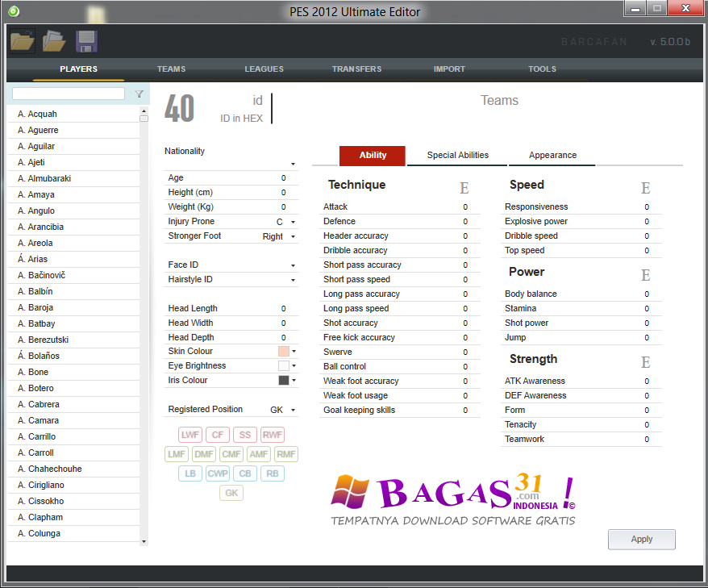The width and height of the screenshot is (708, 588).
Task: Click the Attack value field
Action: point(465,206)
